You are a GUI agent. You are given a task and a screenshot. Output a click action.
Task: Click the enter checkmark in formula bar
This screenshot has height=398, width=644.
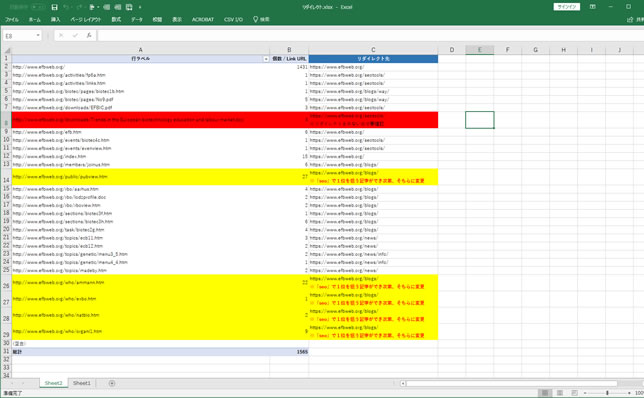click(75, 36)
